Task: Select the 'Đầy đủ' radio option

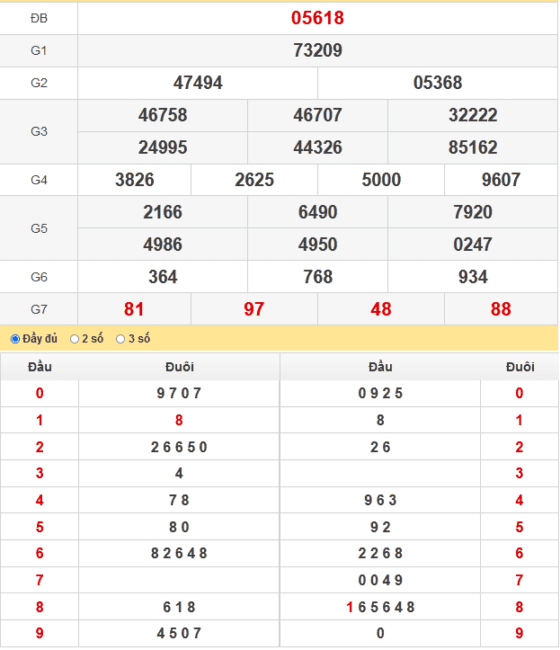Action: pos(15,339)
